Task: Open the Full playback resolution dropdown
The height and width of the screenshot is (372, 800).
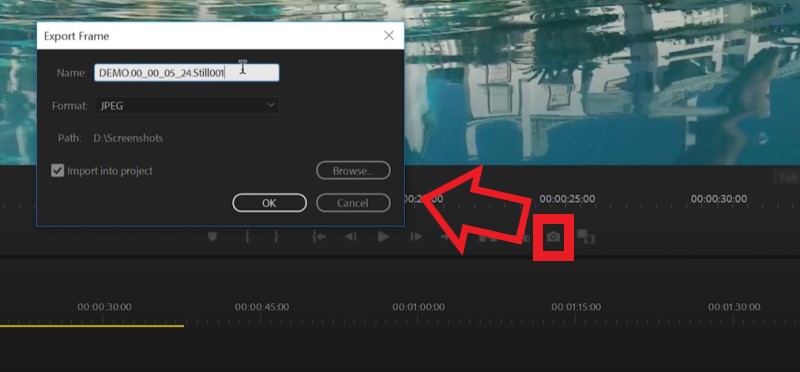Action: (786, 178)
